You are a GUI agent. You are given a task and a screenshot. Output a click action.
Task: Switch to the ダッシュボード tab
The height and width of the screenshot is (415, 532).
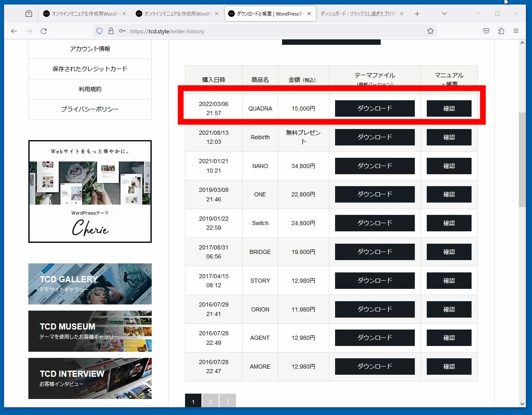[x=358, y=14]
